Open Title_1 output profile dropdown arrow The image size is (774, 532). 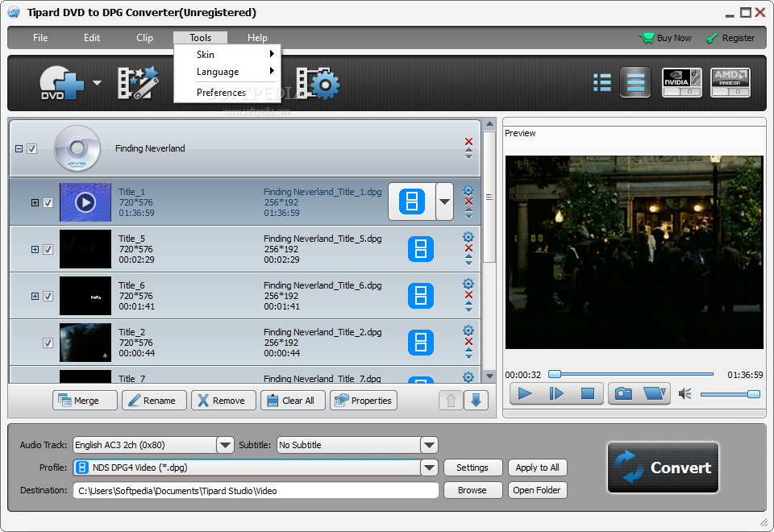coord(445,202)
